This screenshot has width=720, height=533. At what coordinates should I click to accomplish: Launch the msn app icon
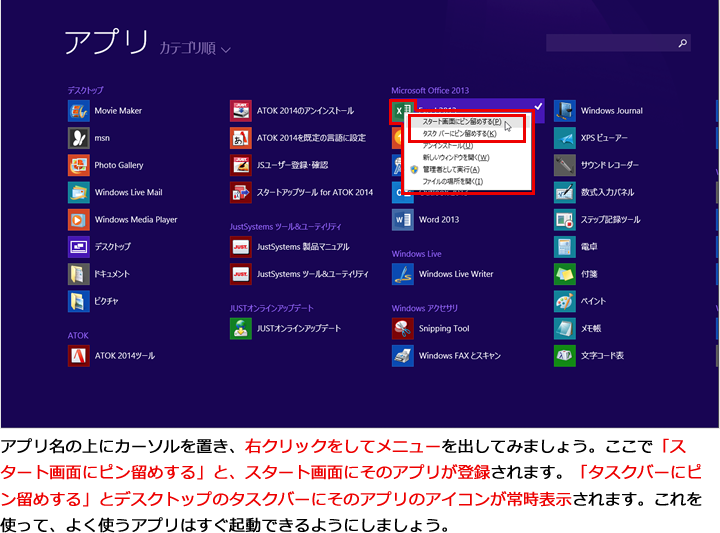click(x=79, y=138)
